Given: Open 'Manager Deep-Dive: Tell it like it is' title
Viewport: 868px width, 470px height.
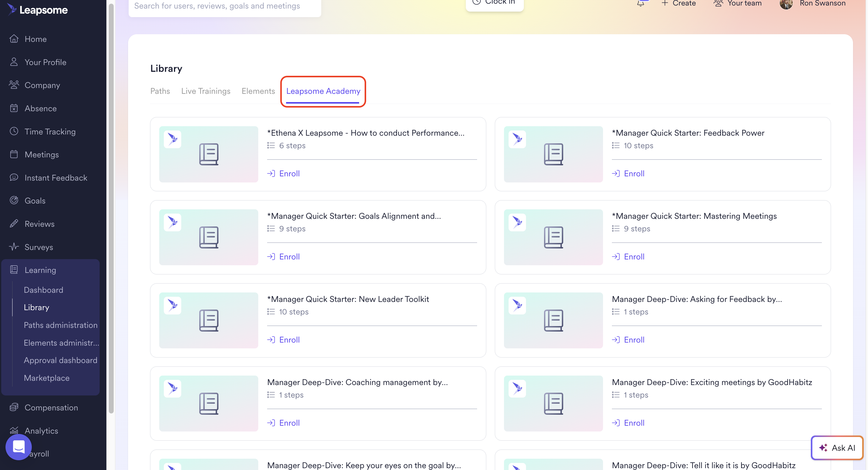Looking at the screenshot, I should click(704, 465).
